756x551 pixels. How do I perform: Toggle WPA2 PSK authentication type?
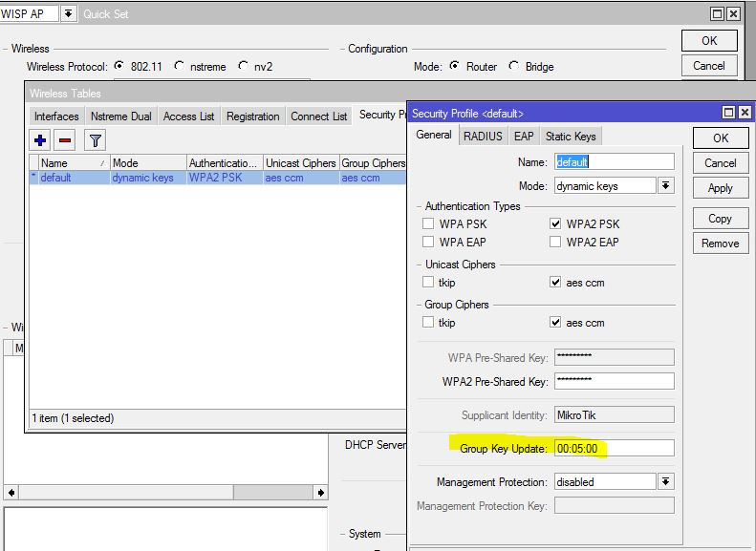click(x=555, y=223)
